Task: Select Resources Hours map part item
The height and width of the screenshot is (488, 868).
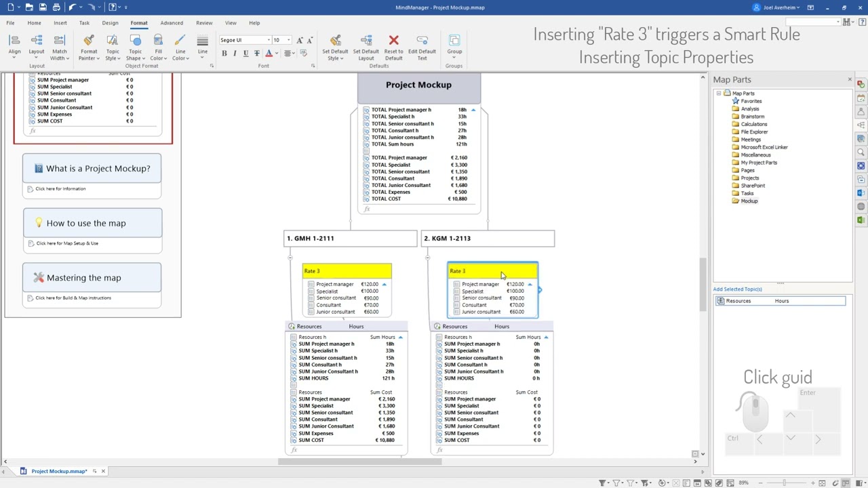Action: (780, 301)
